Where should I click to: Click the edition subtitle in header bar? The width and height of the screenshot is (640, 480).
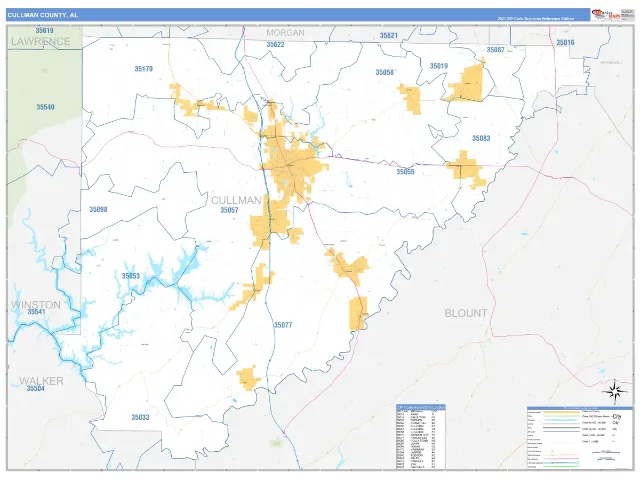point(536,19)
